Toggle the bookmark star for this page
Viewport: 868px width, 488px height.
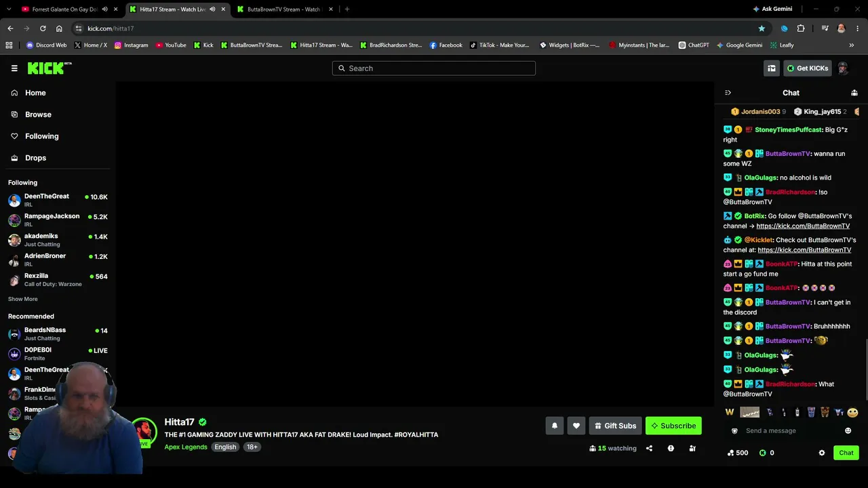click(762, 28)
